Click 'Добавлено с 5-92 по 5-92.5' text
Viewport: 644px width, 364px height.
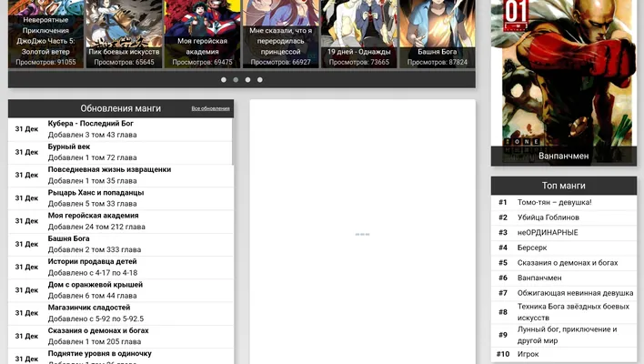tap(96, 318)
